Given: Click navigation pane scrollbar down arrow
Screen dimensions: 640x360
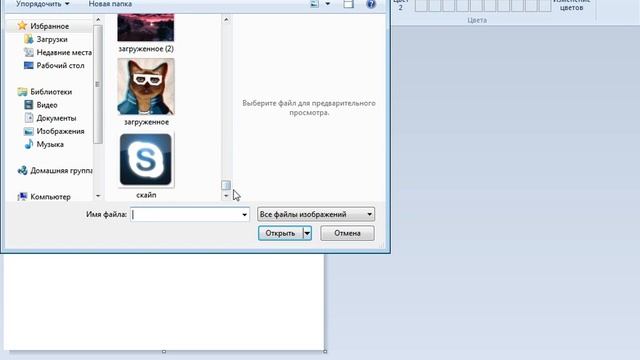Looking at the screenshot, I should [x=98, y=196].
